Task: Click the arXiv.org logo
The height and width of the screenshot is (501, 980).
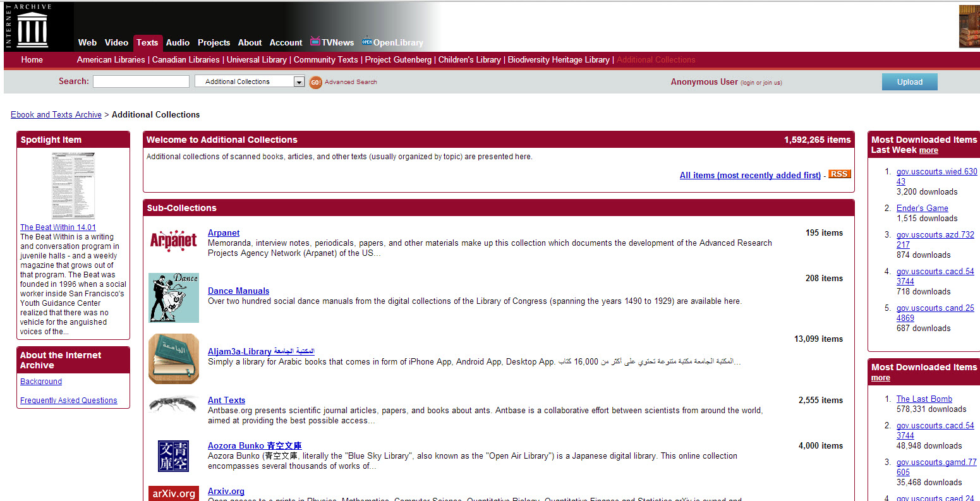Action: pos(173,493)
